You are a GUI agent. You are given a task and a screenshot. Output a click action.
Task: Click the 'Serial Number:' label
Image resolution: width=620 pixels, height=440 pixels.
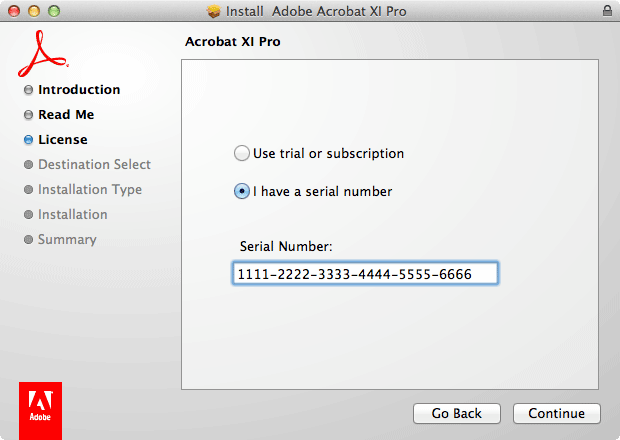[x=286, y=246]
